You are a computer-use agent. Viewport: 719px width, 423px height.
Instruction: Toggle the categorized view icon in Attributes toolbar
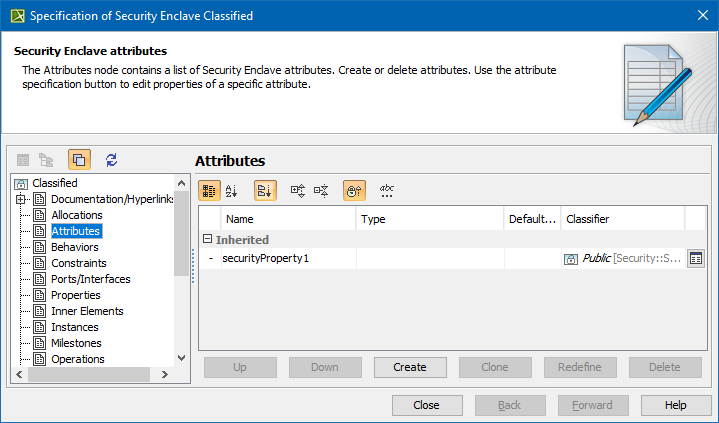(209, 189)
